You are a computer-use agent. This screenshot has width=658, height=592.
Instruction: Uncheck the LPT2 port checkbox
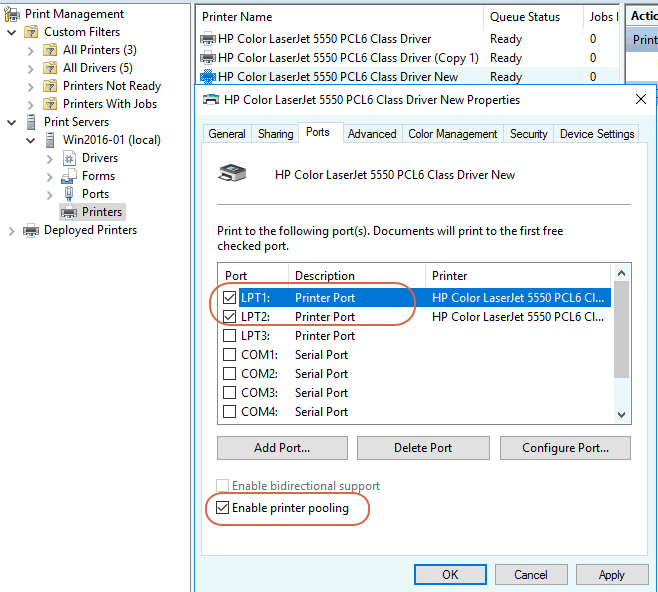(230, 317)
